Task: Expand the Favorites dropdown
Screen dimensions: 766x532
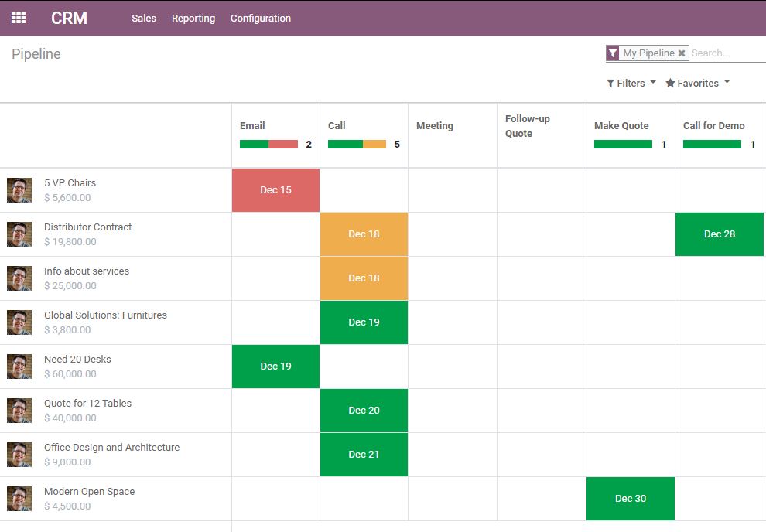Action: [697, 83]
